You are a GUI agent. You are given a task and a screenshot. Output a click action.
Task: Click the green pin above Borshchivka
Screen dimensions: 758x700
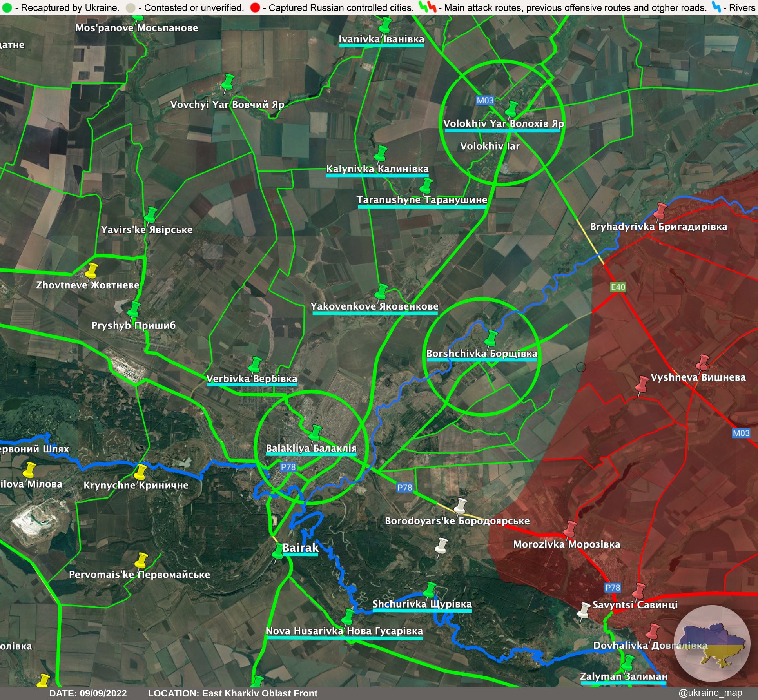491,338
